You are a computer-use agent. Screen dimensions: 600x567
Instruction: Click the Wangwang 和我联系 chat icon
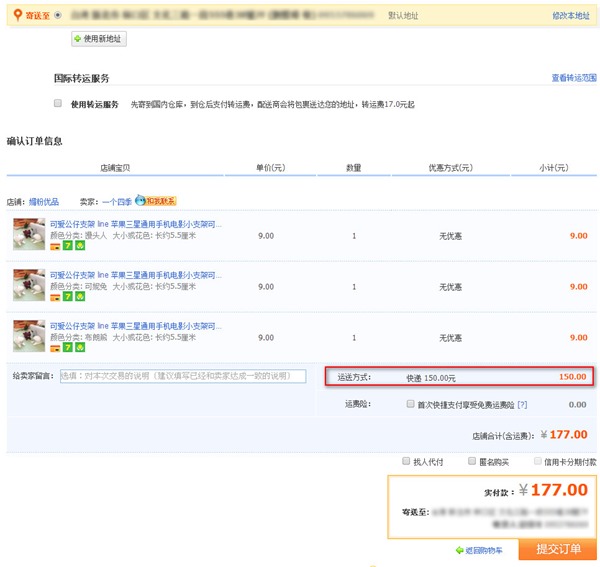point(156,200)
